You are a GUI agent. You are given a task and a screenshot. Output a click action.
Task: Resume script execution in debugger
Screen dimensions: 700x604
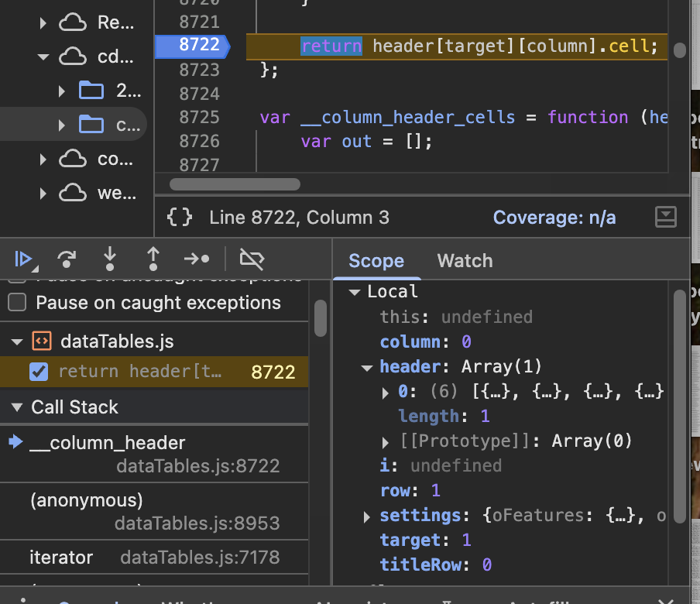click(x=23, y=259)
